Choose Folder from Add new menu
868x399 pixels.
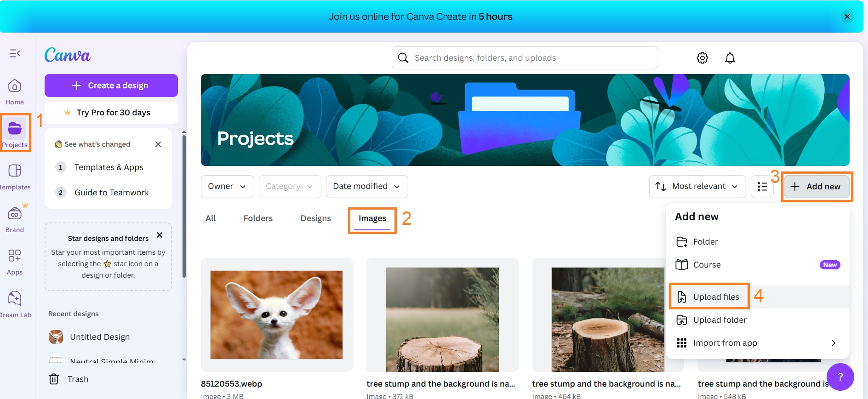point(758,242)
